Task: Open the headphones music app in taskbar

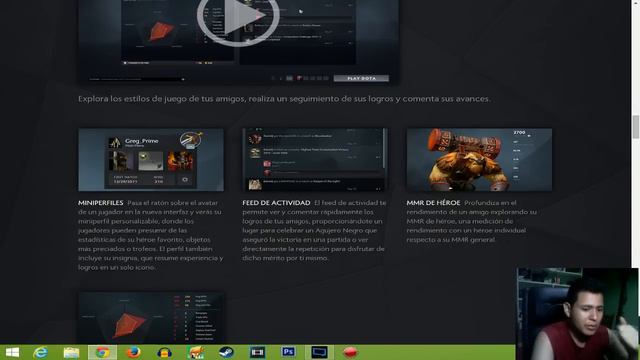Action: [x=164, y=352]
